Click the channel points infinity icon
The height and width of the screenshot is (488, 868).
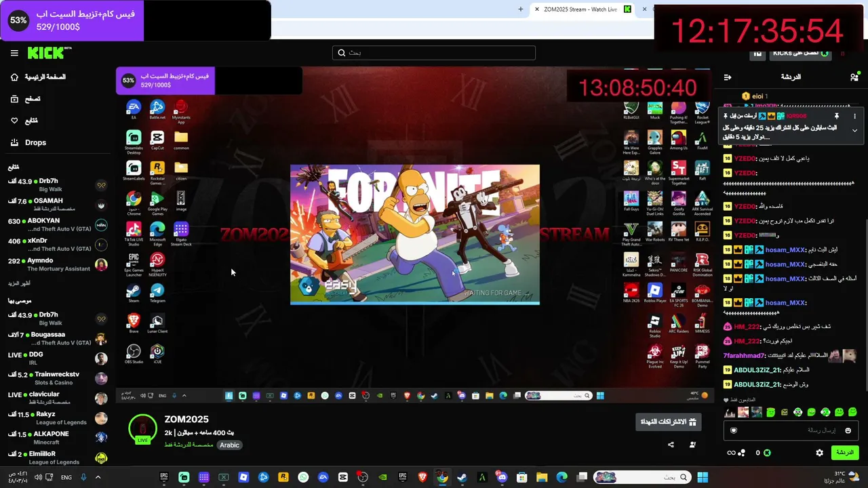click(x=731, y=453)
